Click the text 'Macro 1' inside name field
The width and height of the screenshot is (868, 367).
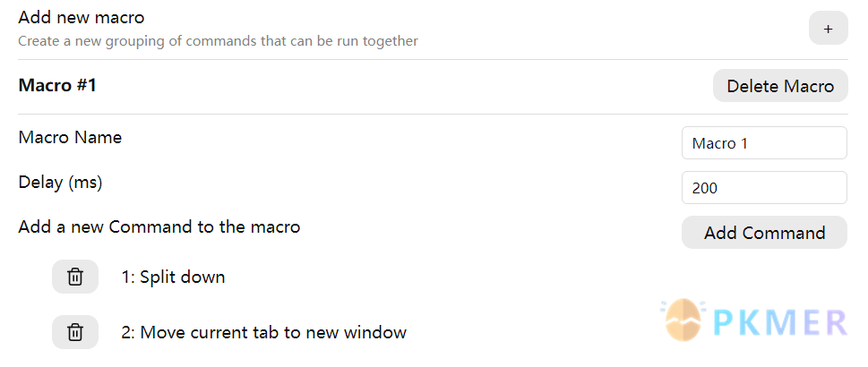point(719,143)
